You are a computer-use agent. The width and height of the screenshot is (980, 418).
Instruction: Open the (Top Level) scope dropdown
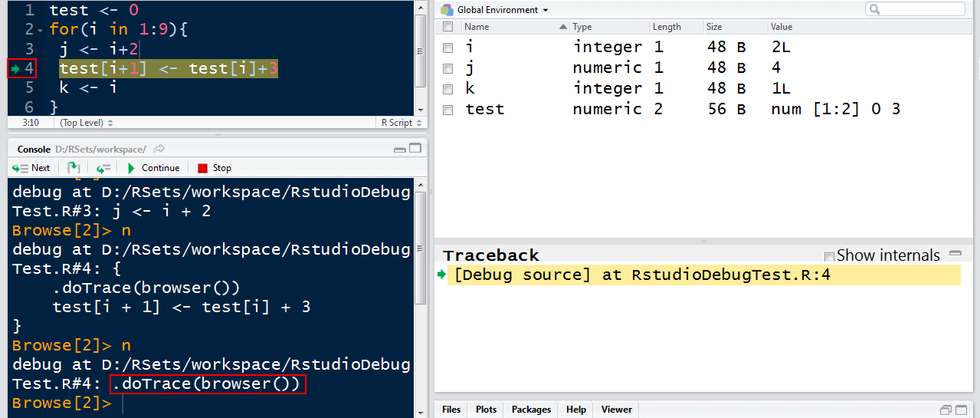(87, 123)
